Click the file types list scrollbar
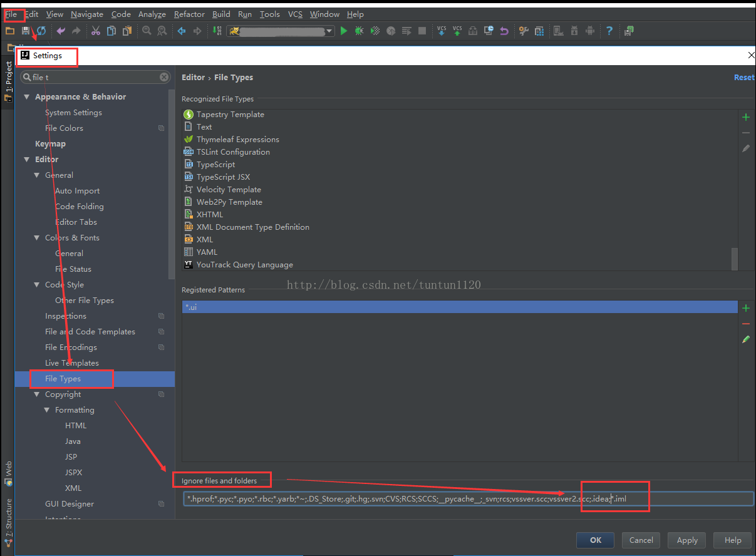This screenshot has height=556, width=756. tap(735, 258)
